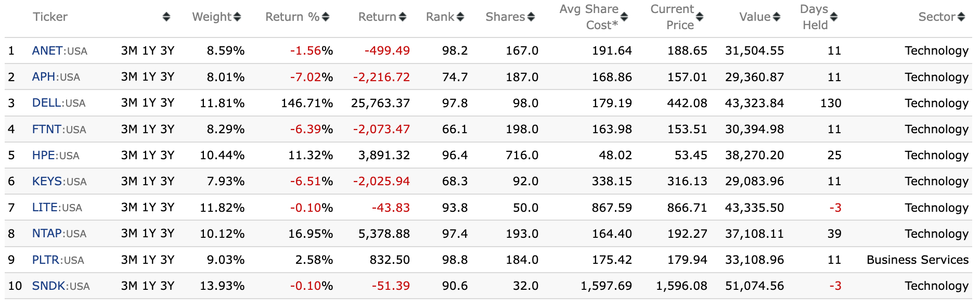Click 3Y chart link for DELL
Viewport: 980px width, 307px height.
[167, 103]
